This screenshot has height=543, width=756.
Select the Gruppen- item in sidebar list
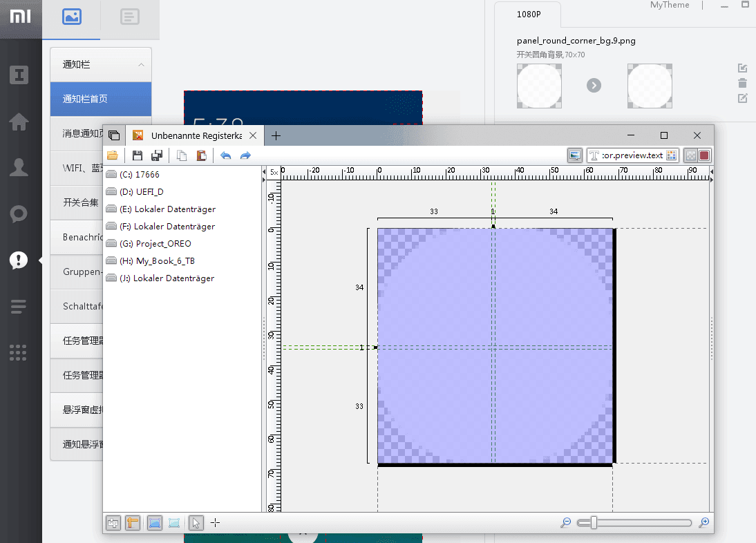point(77,271)
